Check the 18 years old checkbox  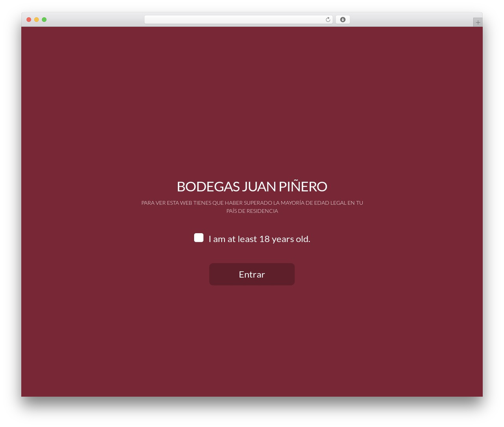199,238
